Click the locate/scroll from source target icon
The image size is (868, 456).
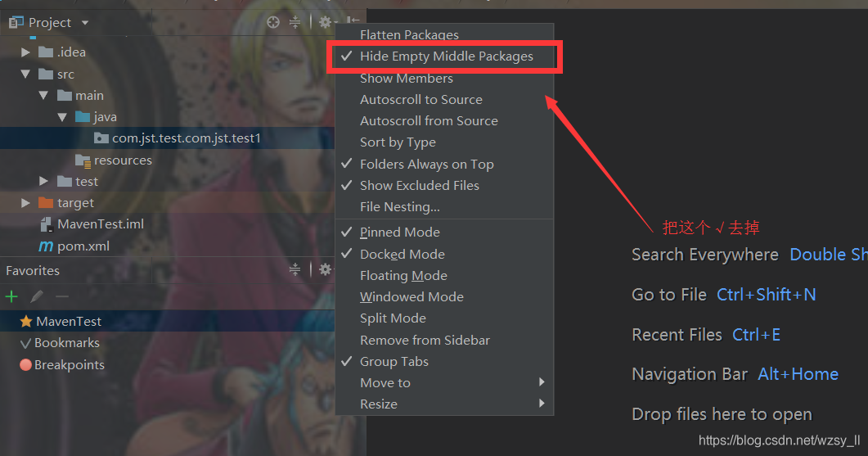pos(273,22)
